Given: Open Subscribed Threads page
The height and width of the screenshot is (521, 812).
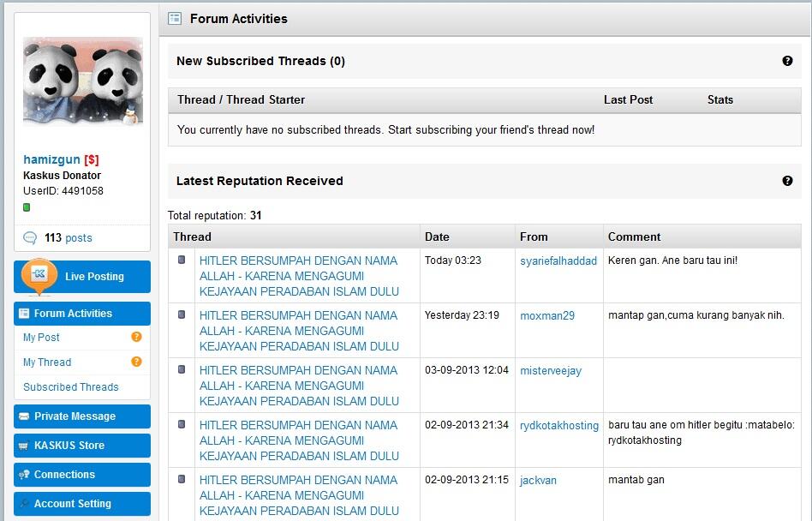Looking at the screenshot, I should click(x=71, y=386).
